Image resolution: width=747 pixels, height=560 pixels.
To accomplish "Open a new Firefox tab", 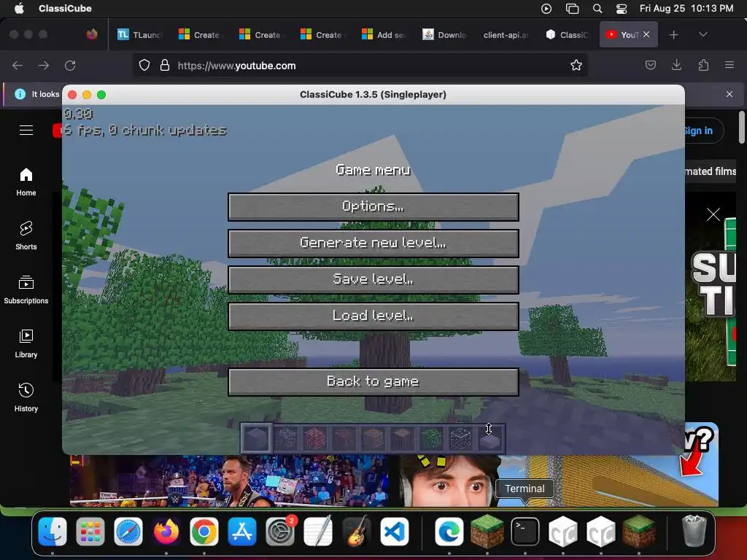I will tap(673, 35).
